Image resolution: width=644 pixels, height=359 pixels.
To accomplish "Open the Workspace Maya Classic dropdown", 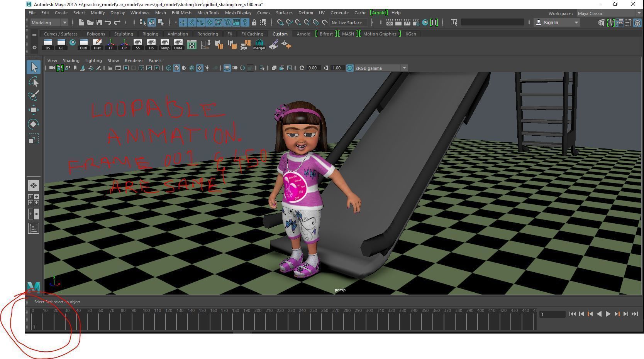I will pyautogui.click(x=609, y=13).
